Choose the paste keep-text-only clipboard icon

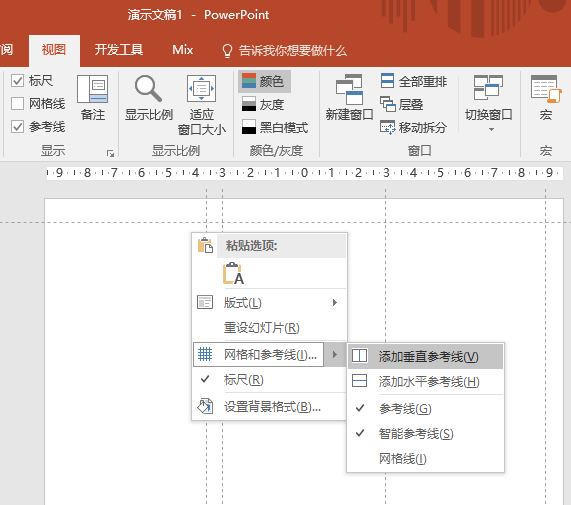pos(233,273)
